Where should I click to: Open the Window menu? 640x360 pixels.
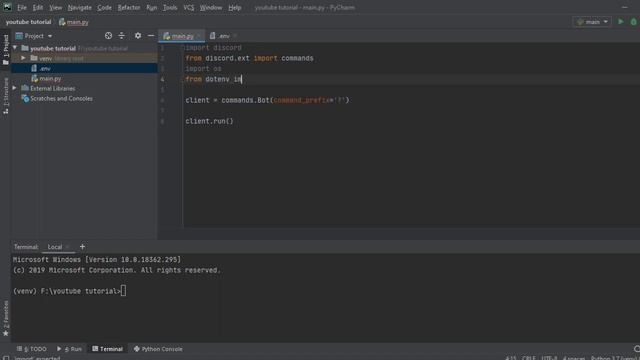(x=211, y=7)
